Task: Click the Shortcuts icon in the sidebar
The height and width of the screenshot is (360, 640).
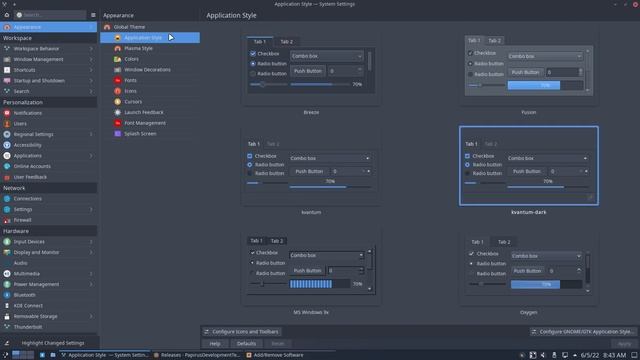Action: 7,70
